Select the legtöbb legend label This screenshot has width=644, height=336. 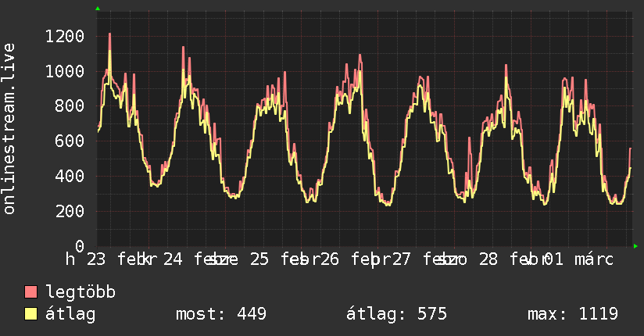point(80,292)
